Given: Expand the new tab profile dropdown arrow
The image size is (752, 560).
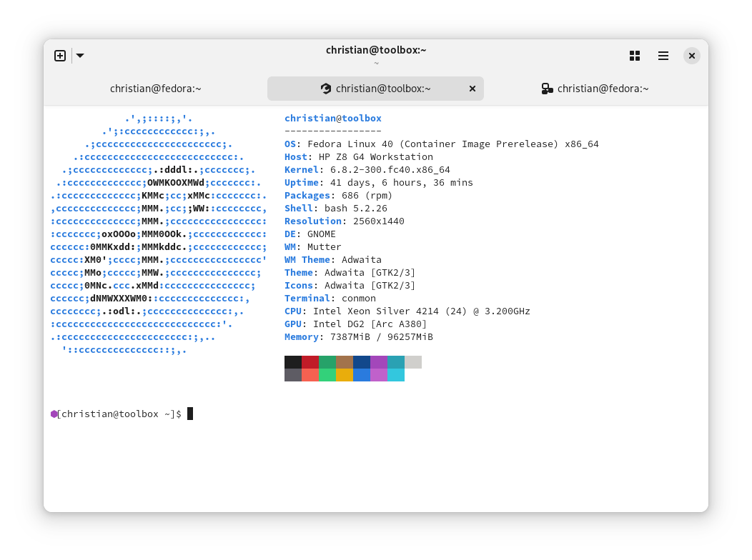Looking at the screenshot, I should click(x=80, y=56).
